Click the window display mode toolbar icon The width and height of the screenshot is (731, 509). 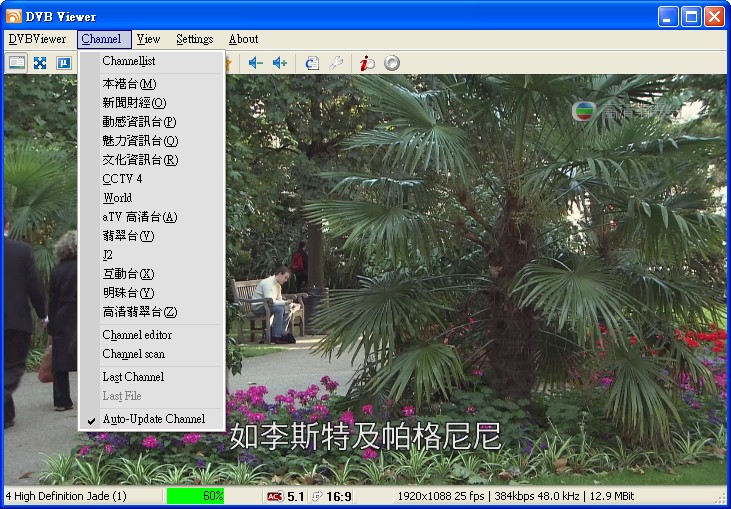[x=17, y=63]
